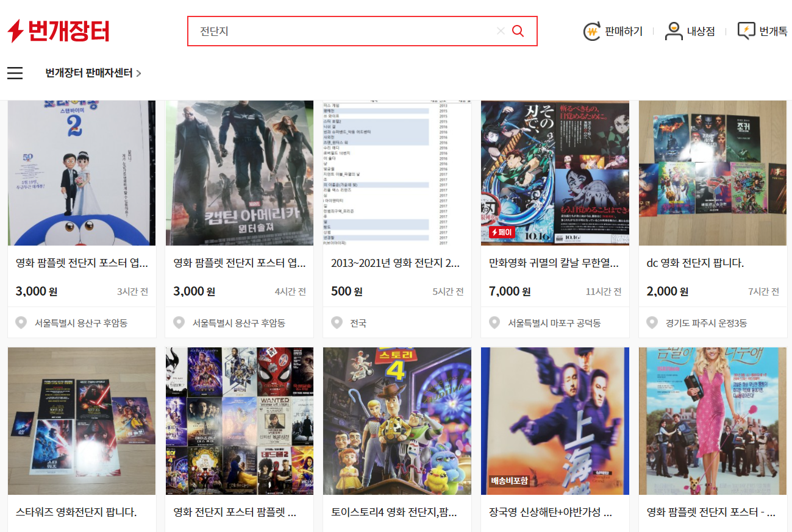The width and height of the screenshot is (792, 532).
Task: Click title of 3시간 전 listing
Action: pyautogui.click(x=82, y=263)
